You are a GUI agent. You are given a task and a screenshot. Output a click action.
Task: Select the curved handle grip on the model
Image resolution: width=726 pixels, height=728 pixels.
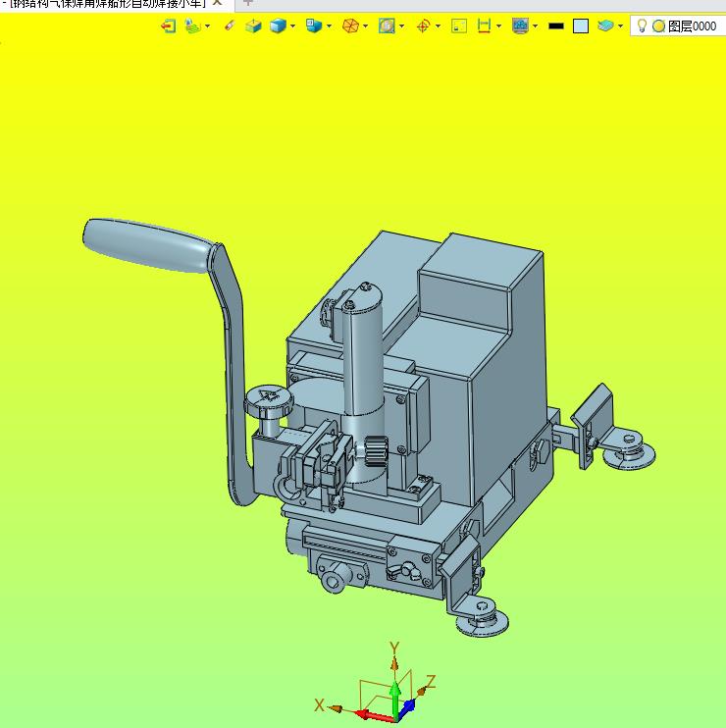coord(147,244)
